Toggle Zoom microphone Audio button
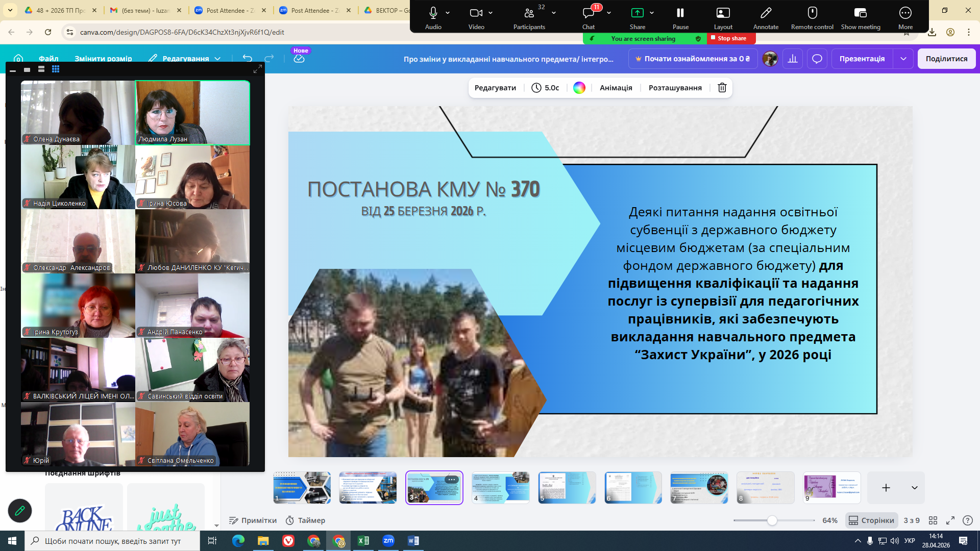The image size is (980, 551). pos(433,14)
